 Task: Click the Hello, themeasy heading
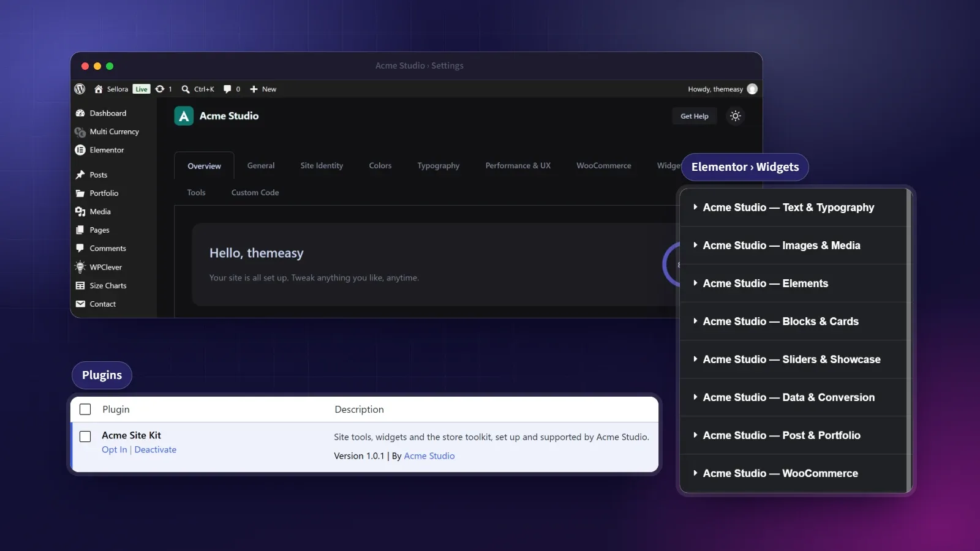[257, 253]
